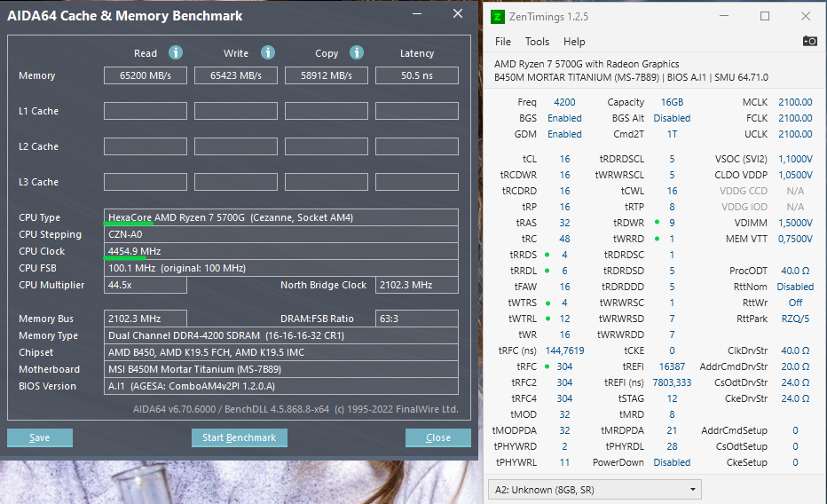Open the File menu in ZenTimings

pos(502,42)
